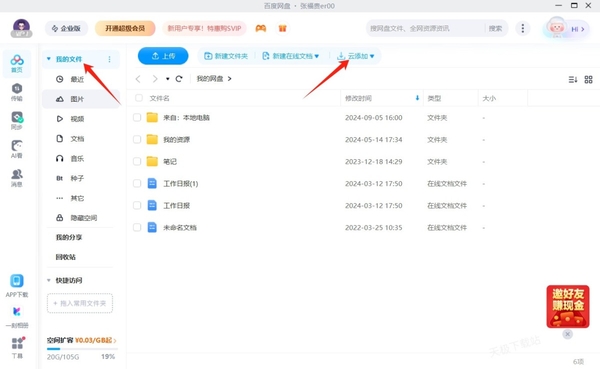Open the 工具 tools grid icon

pos(17,347)
